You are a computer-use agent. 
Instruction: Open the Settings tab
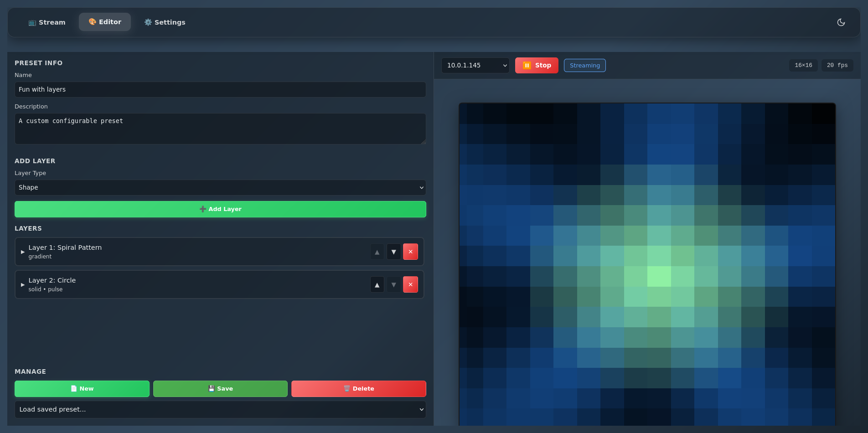pos(165,22)
